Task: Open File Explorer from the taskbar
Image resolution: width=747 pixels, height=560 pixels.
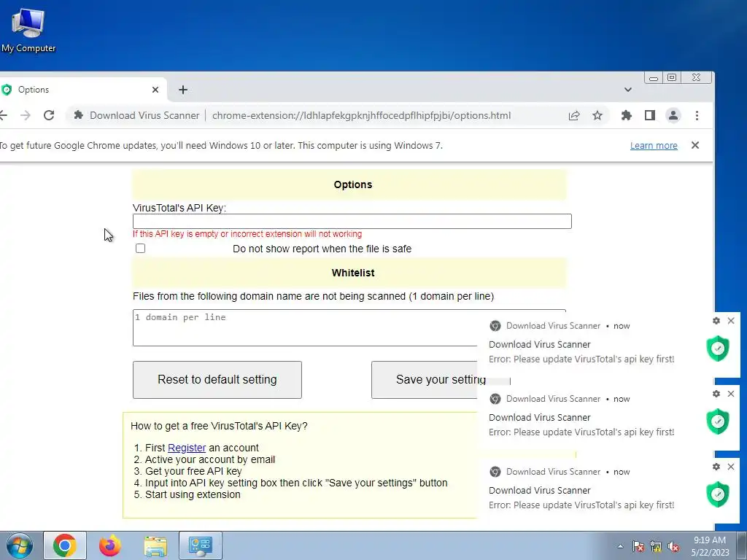Action: (155, 546)
